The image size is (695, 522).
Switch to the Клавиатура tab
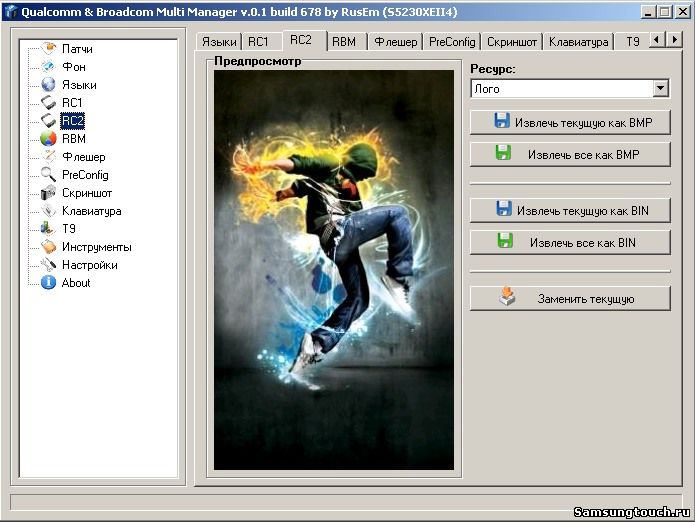click(x=578, y=42)
